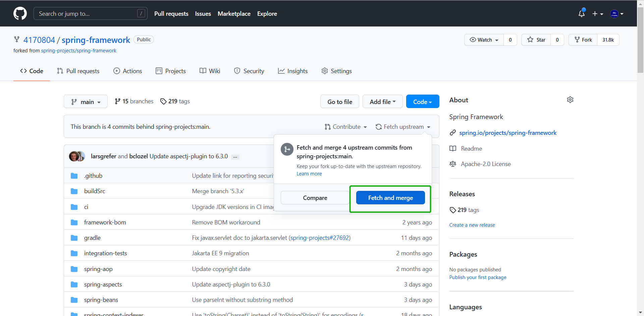644x316 pixels.
Task: Open Explore in top navigation
Action: coord(267,14)
